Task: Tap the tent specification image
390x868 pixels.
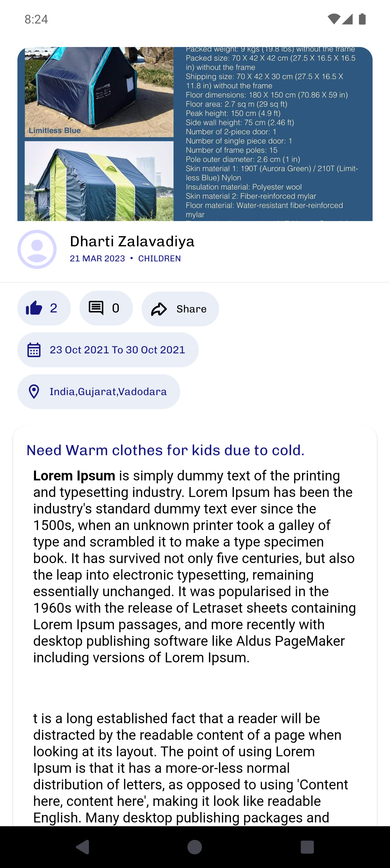Action: [195, 134]
